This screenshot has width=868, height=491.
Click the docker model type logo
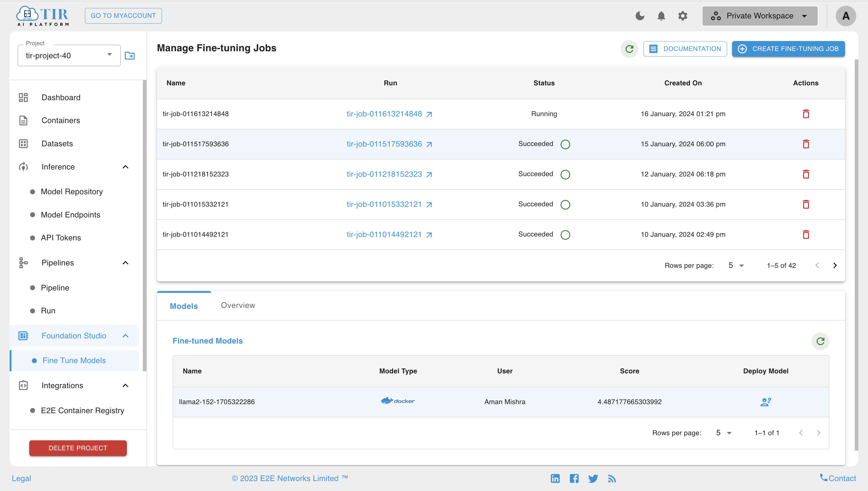pyautogui.click(x=398, y=401)
